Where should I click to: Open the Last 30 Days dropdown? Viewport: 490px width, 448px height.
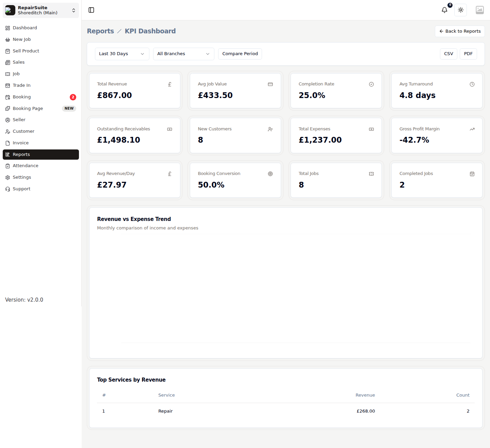122,54
